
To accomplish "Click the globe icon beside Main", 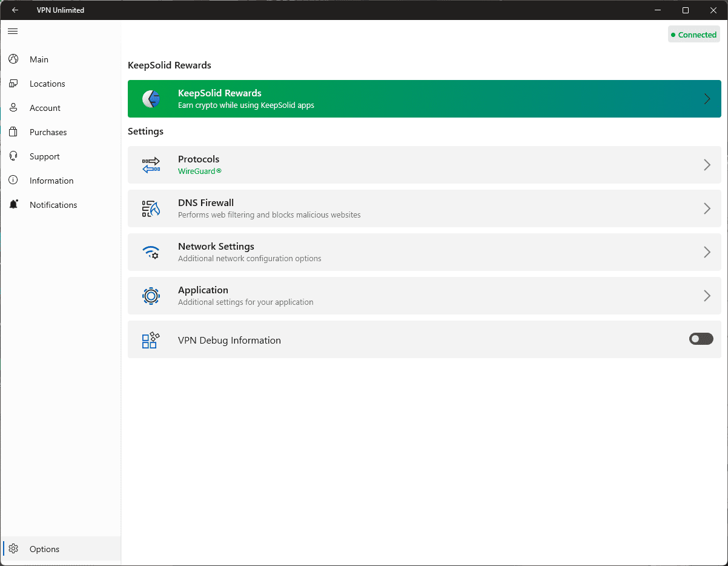I will click(13, 59).
